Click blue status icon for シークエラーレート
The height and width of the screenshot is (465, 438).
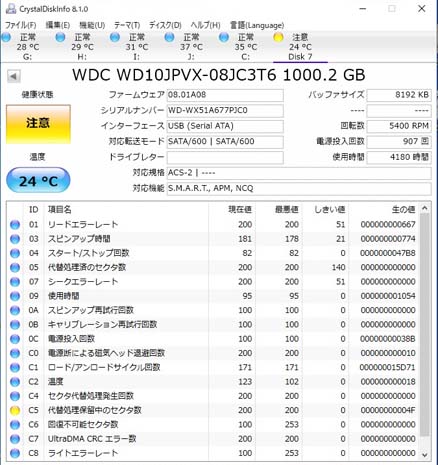[15, 282]
